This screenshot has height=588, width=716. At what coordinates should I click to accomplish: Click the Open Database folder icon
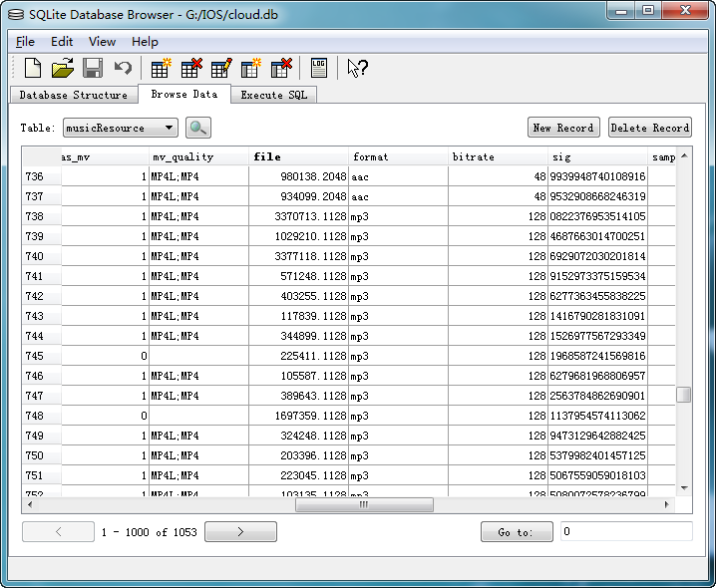point(63,68)
